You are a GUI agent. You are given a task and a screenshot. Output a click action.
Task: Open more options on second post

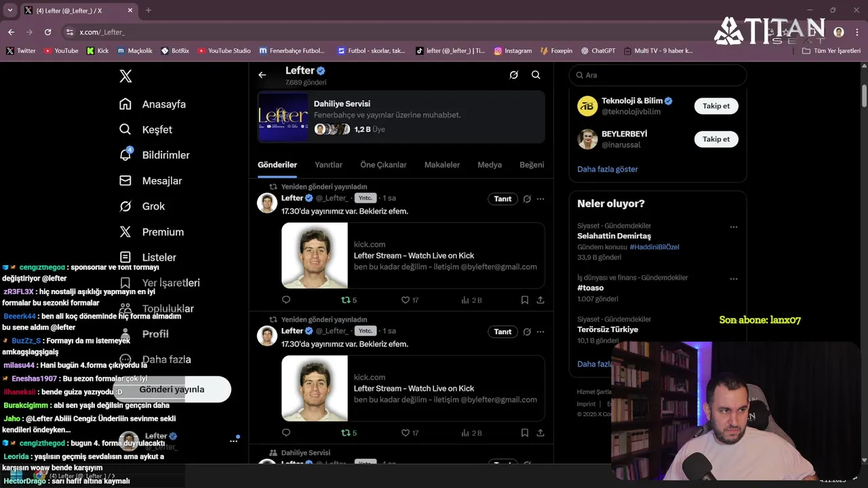click(540, 331)
